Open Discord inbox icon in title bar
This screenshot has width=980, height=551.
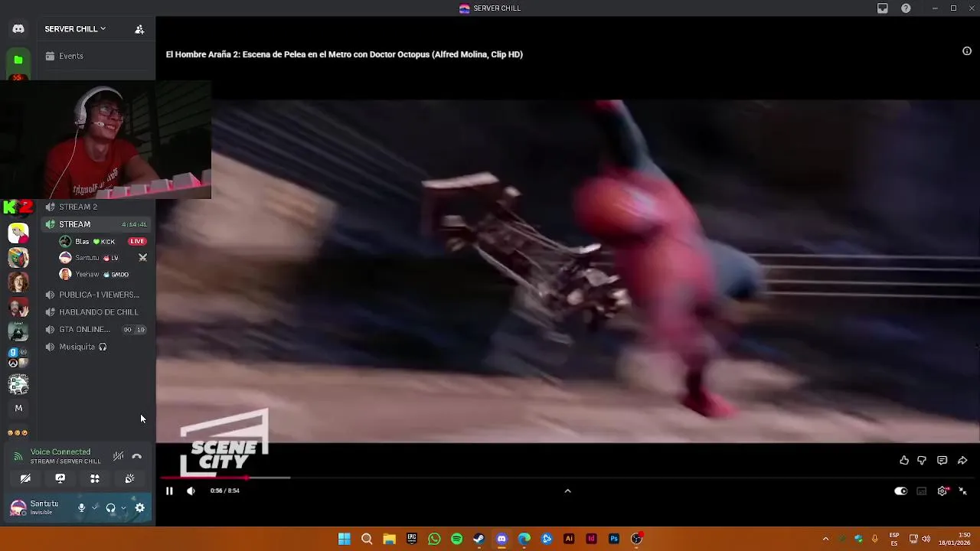(883, 8)
